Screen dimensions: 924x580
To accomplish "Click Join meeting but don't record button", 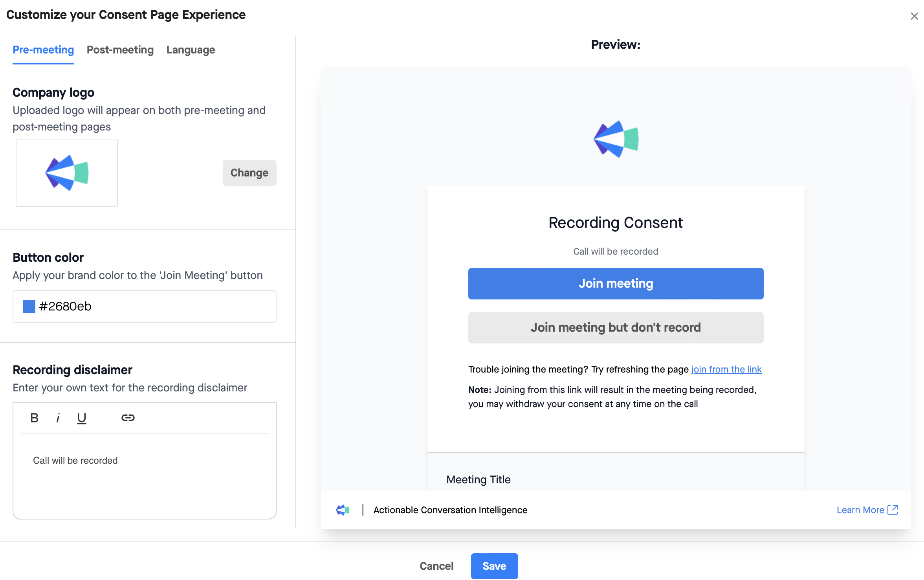I will (616, 327).
